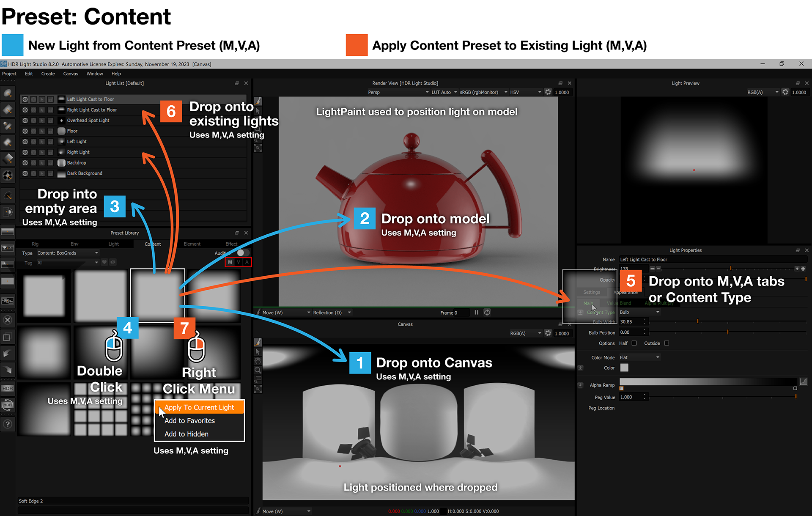Select the checkered picture light tool icon
This screenshot has height=516, width=812.
[x=8, y=175]
